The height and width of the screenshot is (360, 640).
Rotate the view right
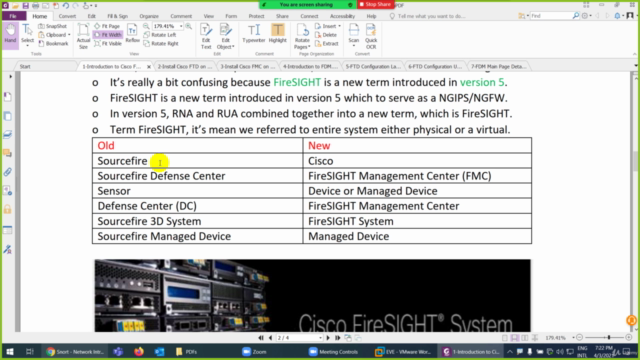161,43
